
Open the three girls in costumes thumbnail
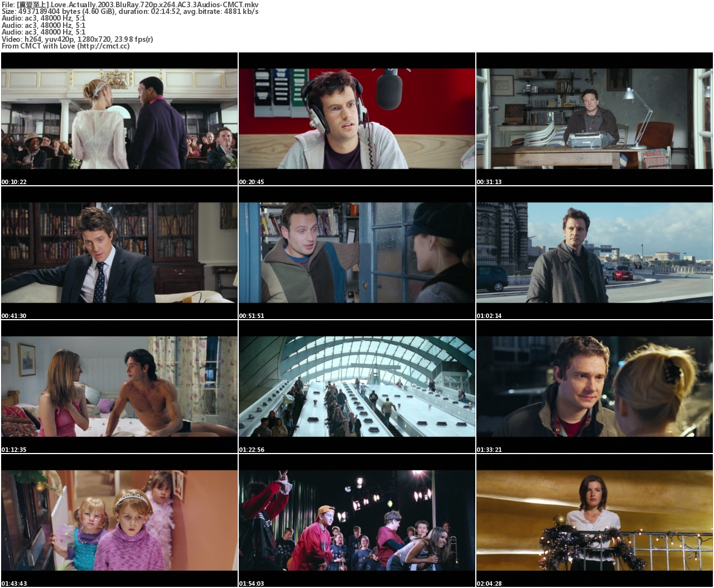tap(119, 520)
